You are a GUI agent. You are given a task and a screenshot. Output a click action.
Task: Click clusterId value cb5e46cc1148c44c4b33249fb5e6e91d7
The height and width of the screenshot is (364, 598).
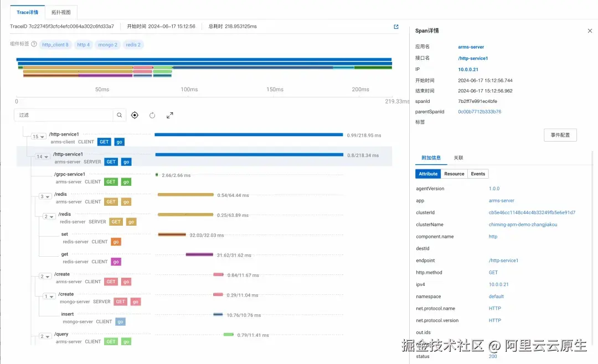(532, 212)
